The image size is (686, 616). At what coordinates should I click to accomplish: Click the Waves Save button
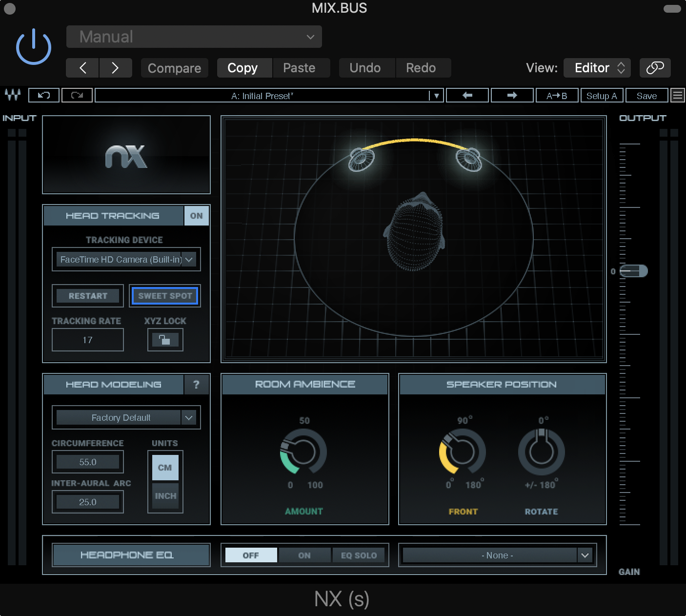tap(647, 95)
